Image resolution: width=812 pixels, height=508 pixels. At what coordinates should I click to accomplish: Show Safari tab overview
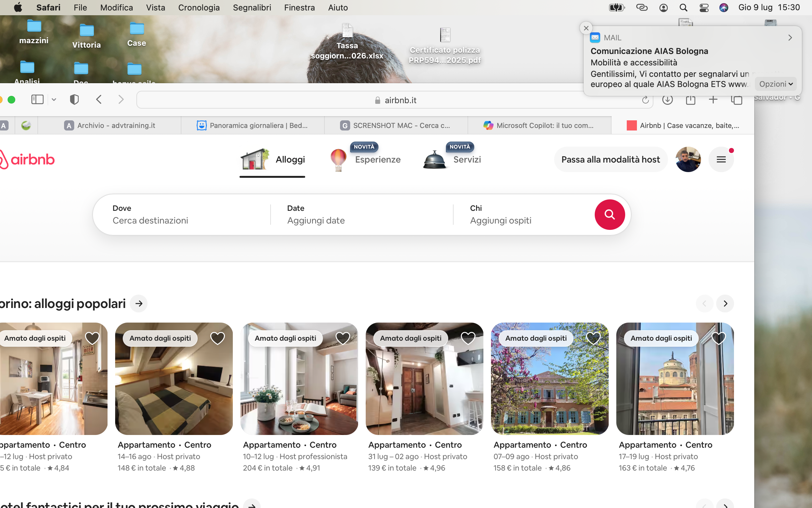coord(737,100)
